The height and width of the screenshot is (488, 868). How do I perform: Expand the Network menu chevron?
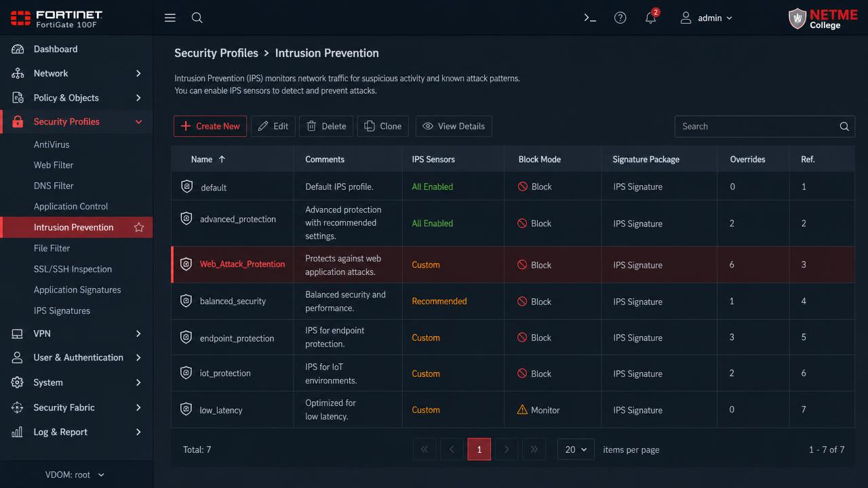138,73
